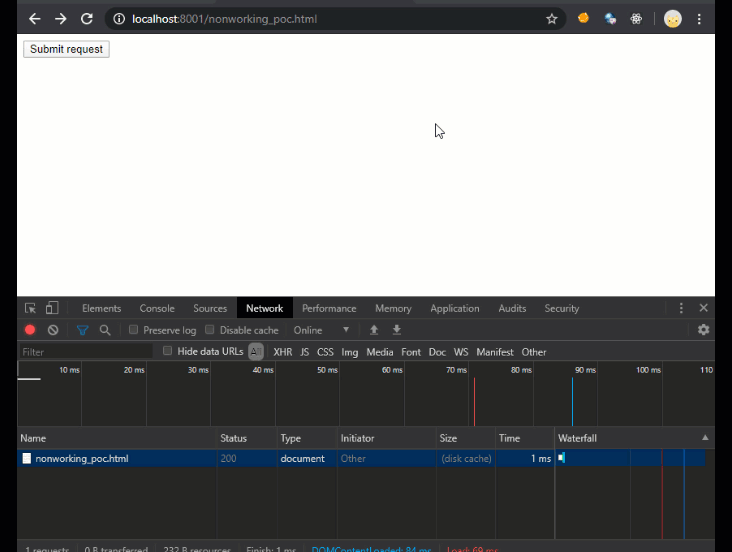Open network search magnifier
The width and height of the screenshot is (732, 552).
[105, 330]
